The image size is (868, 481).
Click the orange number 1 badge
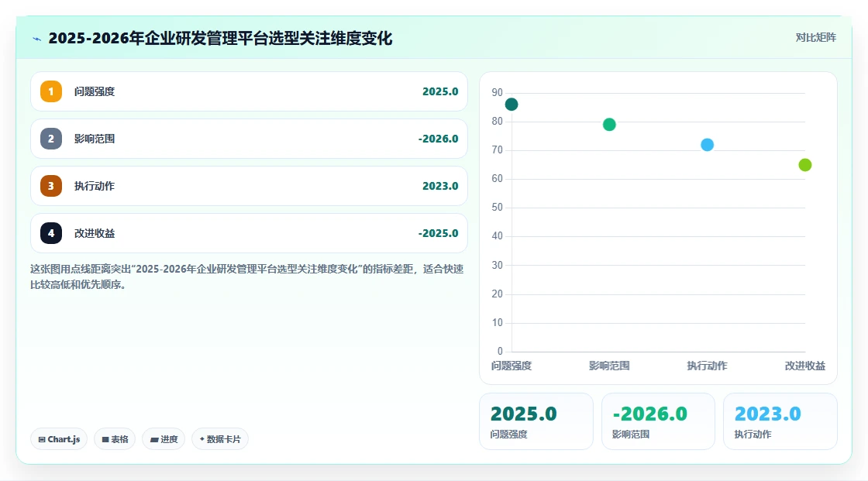[51, 91]
